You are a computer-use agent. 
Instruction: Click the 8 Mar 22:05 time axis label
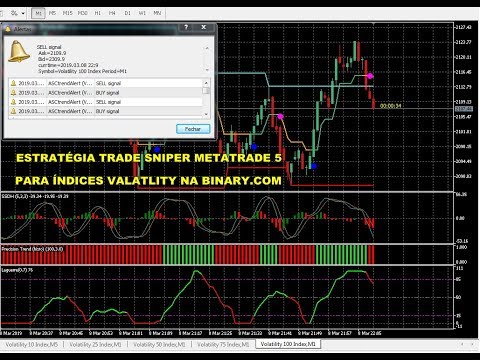click(369, 333)
